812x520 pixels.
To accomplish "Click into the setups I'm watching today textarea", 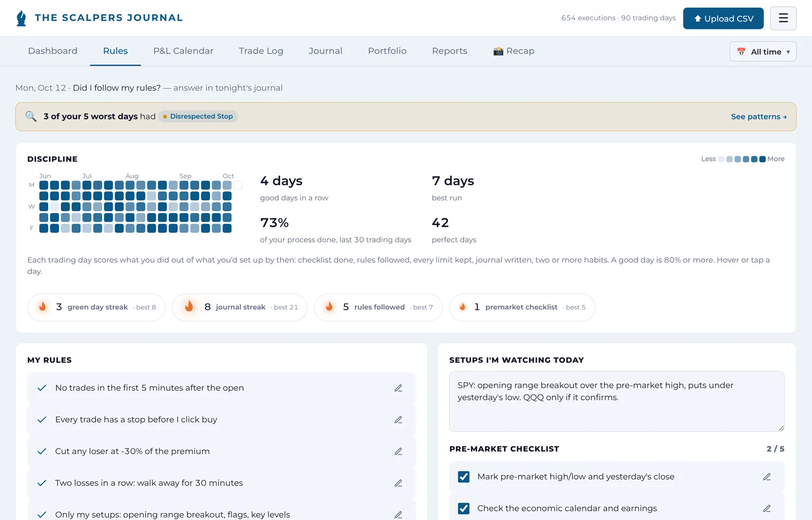I will click(x=617, y=401).
